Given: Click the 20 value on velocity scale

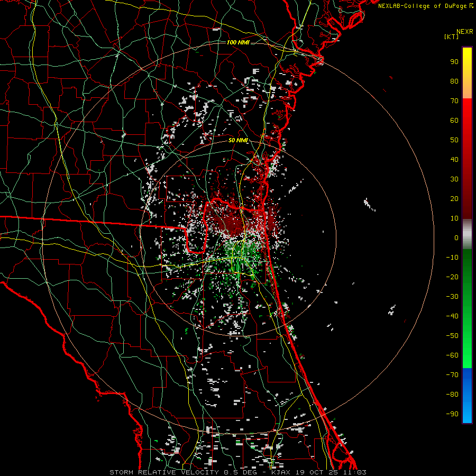Looking at the screenshot, I should click(454, 198).
